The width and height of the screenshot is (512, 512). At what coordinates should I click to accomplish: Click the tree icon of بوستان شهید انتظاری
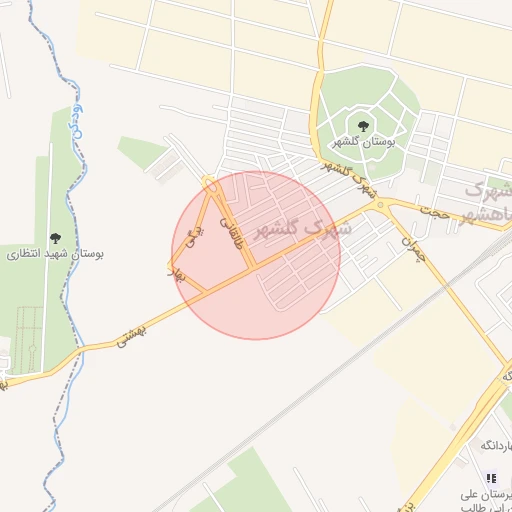pos(55,238)
